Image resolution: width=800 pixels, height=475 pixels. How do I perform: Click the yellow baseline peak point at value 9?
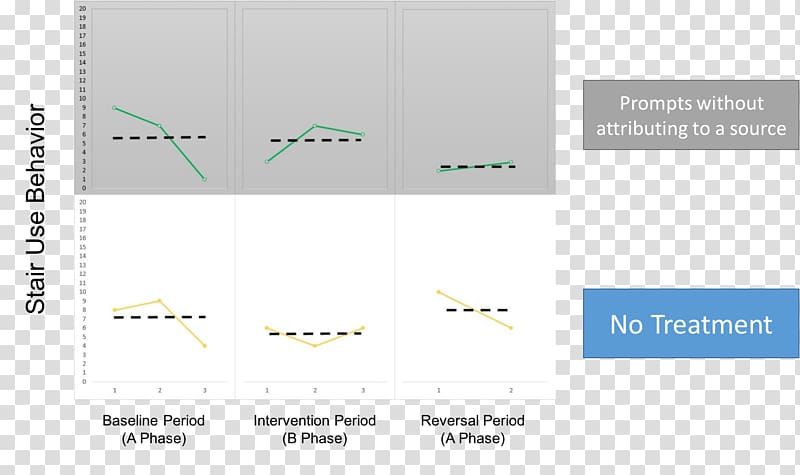pyautogui.click(x=160, y=301)
